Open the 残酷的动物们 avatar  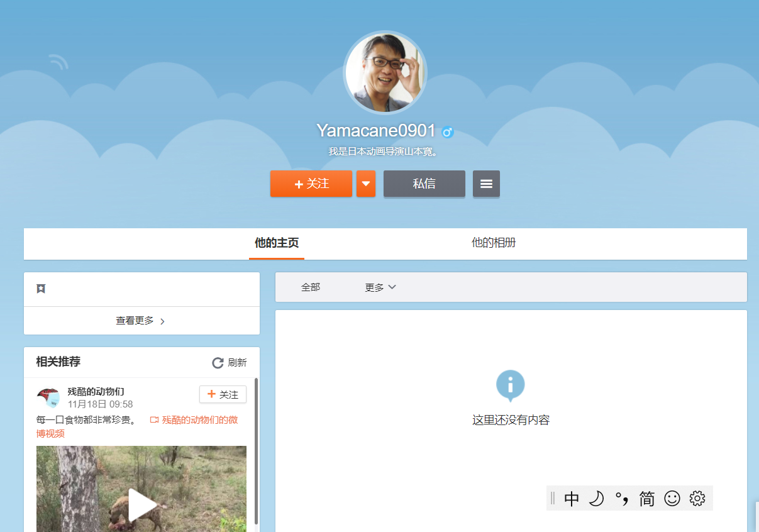pyautogui.click(x=48, y=397)
